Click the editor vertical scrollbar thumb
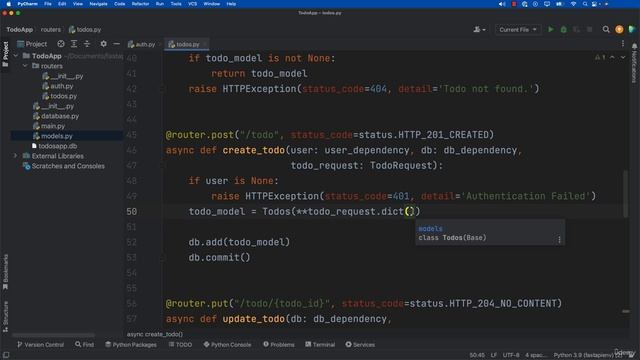Screen dimensions: 640x360 tap(625, 194)
